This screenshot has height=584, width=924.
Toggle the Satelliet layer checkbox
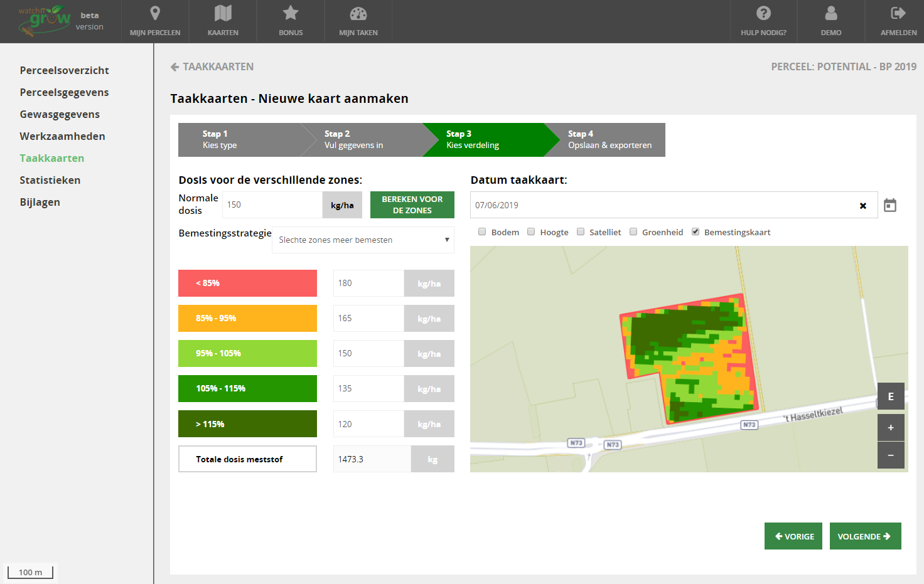coord(581,232)
